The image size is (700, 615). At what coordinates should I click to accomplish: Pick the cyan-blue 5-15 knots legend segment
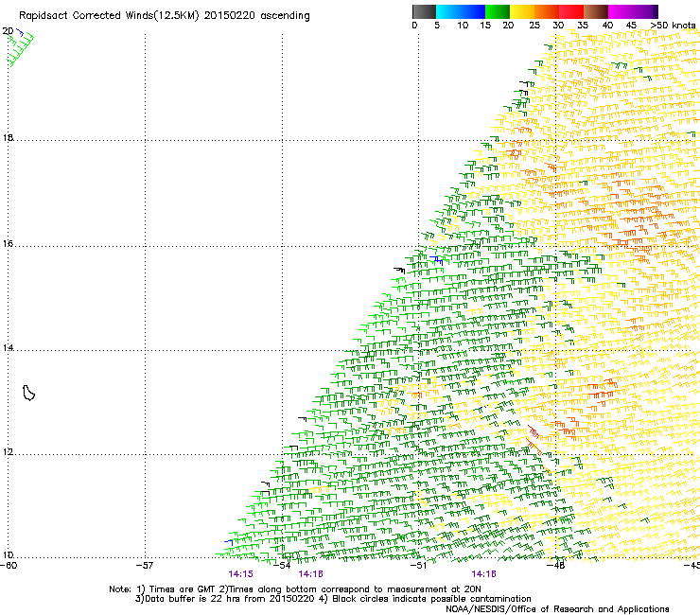pos(461,11)
